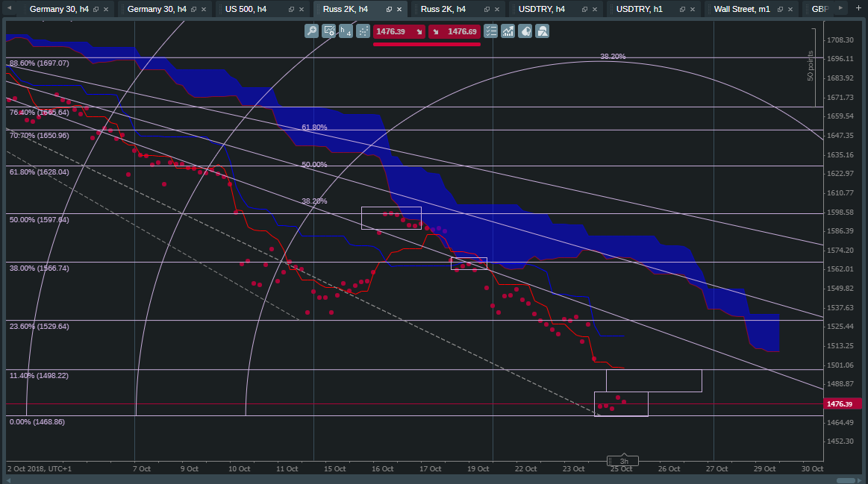Click the 30 Oct date axis label
This screenshot has height=484, width=868.
tap(812, 469)
